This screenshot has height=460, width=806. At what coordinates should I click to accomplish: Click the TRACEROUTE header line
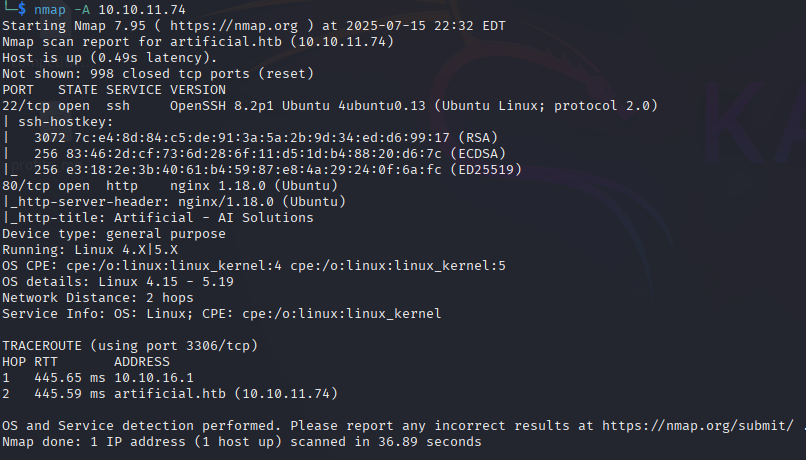pyautogui.click(x=130, y=345)
